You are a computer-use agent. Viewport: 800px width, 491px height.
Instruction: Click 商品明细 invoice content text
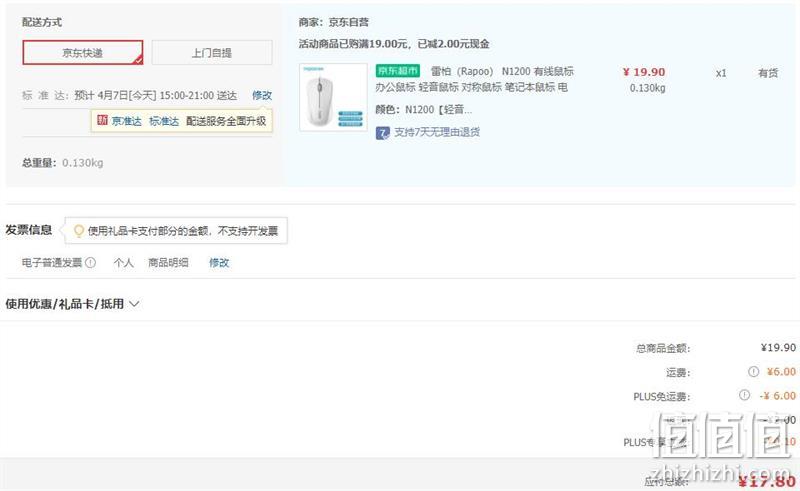tap(168, 262)
